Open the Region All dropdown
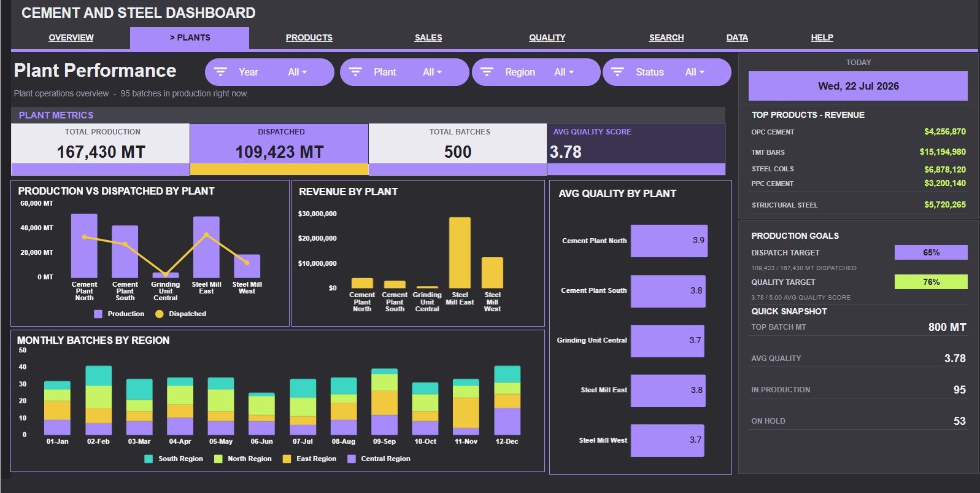Screen dimensions: 980x493 tap(564, 72)
